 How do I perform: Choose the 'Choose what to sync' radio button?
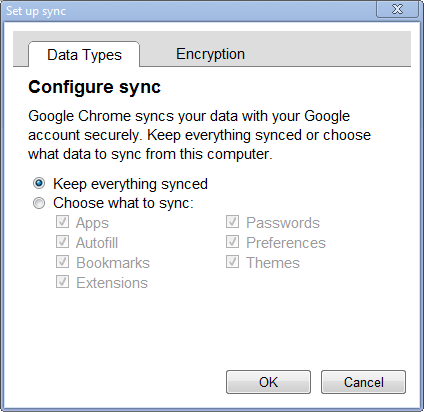pos(39,203)
